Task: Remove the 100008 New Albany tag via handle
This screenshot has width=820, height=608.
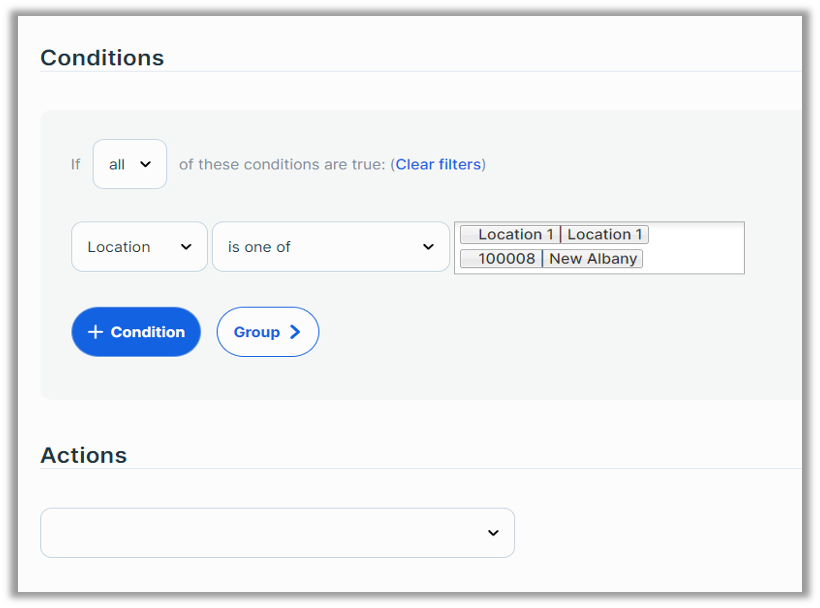Action: pyautogui.click(x=468, y=259)
